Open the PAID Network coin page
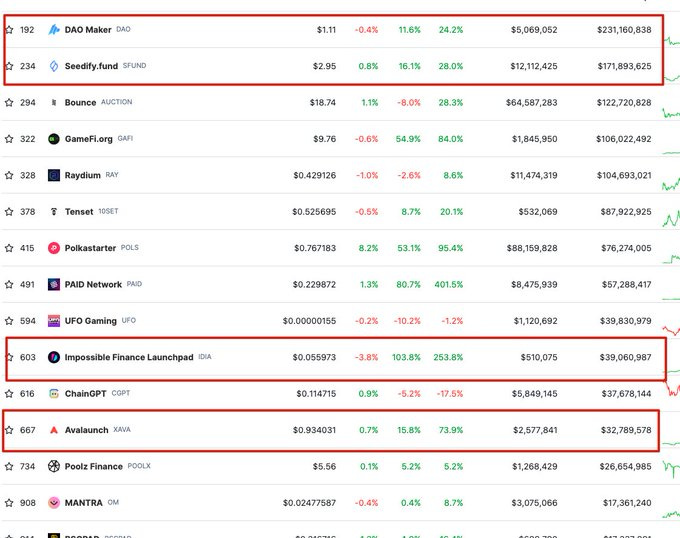 coord(93,285)
